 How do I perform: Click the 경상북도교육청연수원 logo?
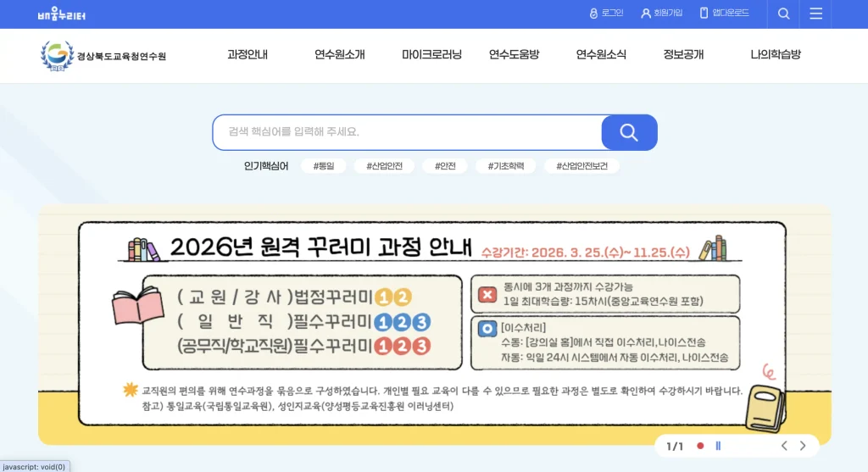pyautogui.click(x=103, y=56)
